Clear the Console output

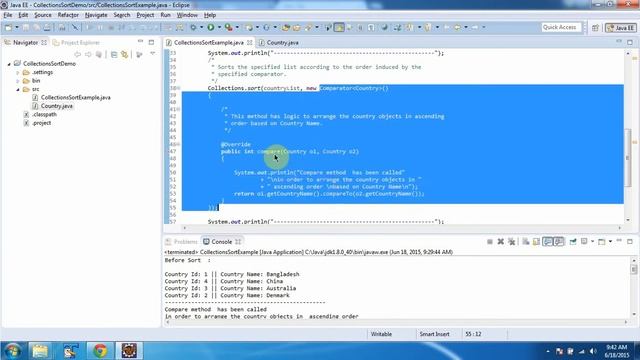[526, 242]
